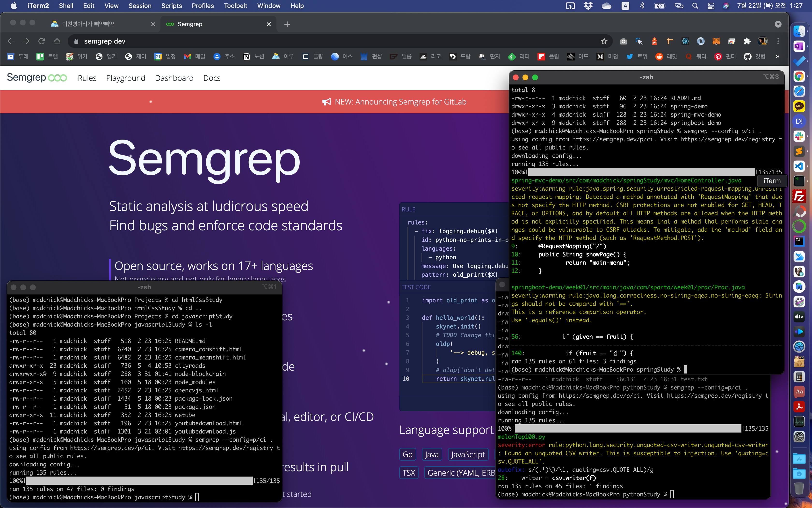Viewport: 812px width, 508px height.
Task: Open Android Studio from the Dock
Action: (x=799, y=287)
